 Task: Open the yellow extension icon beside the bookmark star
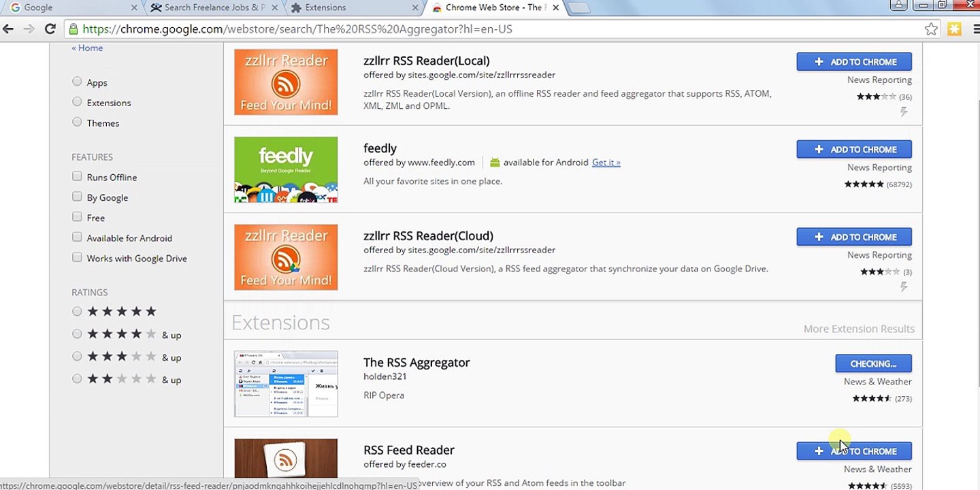coord(954,29)
